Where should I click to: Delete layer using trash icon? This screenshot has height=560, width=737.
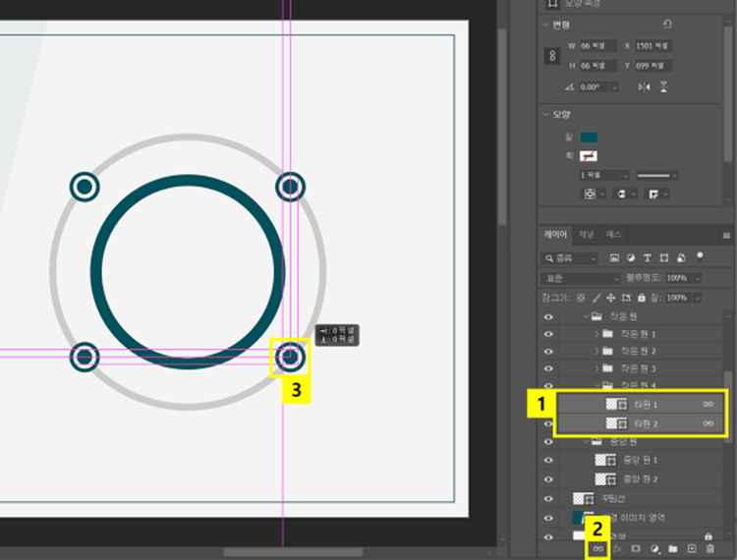710,548
